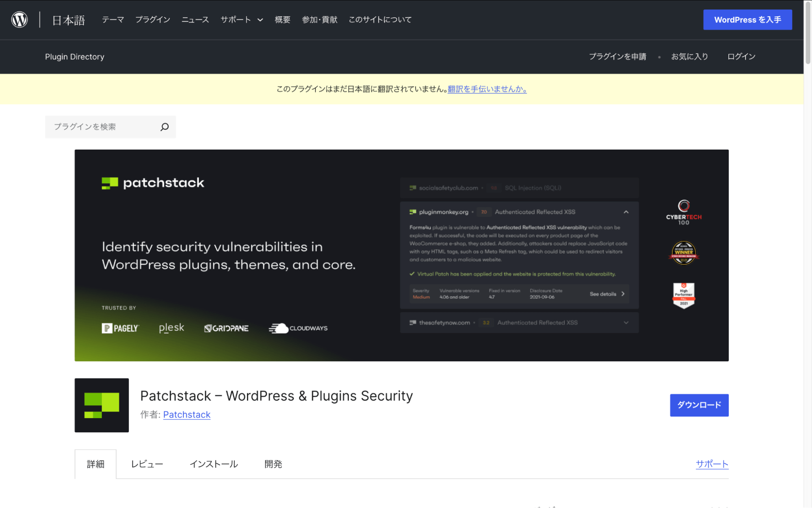The image size is (812, 508).
Task: Click inside the plugin search field
Action: pos(102,127)
